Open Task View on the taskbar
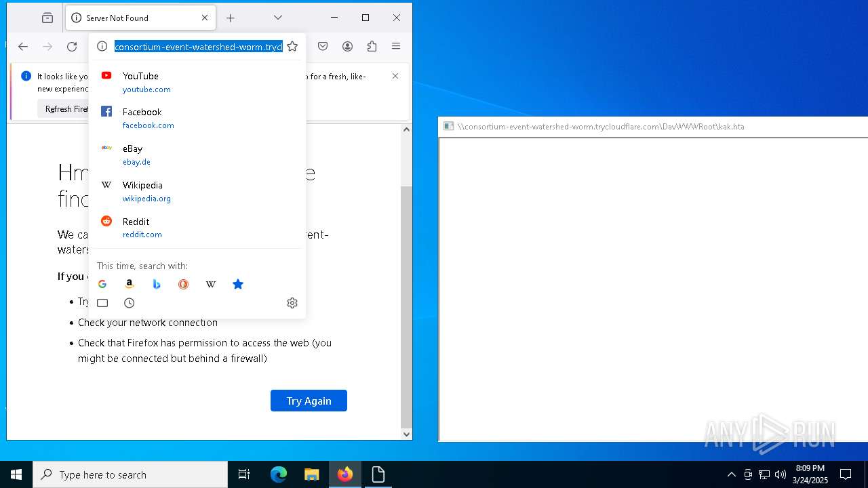 [244, 474]
